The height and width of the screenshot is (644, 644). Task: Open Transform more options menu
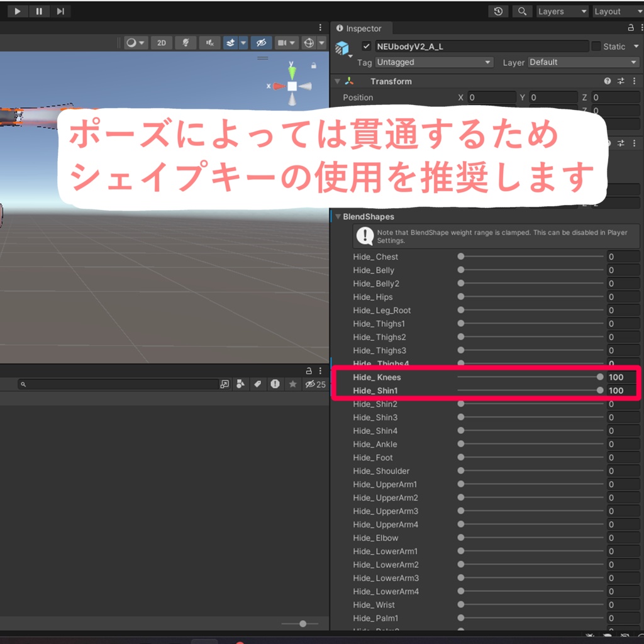tap(634, 81)
